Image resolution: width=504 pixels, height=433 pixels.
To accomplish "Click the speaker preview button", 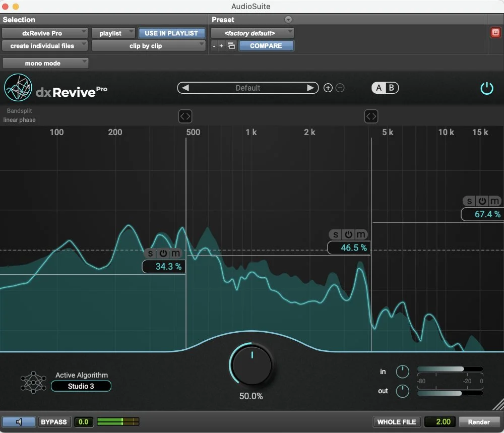I will [x=19, y=422].
